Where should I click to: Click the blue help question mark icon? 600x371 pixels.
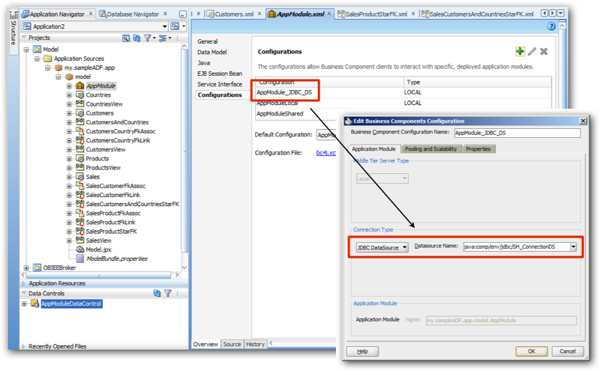[x=551, y=26]
